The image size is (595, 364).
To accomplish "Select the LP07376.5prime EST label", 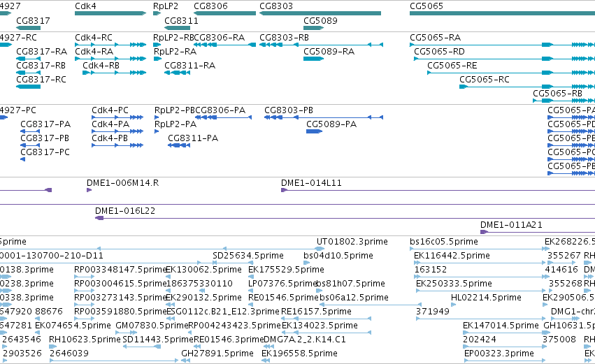I will click(x=283, y=284).
